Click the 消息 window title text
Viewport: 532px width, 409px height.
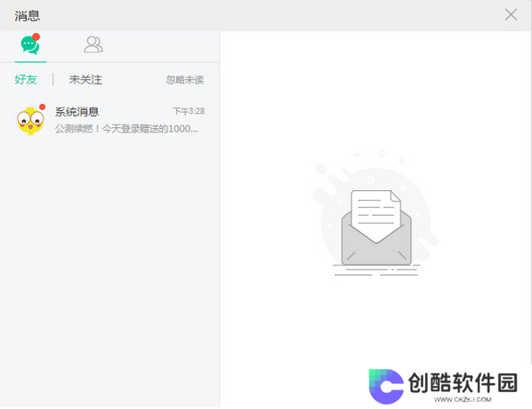pos(28,16)
